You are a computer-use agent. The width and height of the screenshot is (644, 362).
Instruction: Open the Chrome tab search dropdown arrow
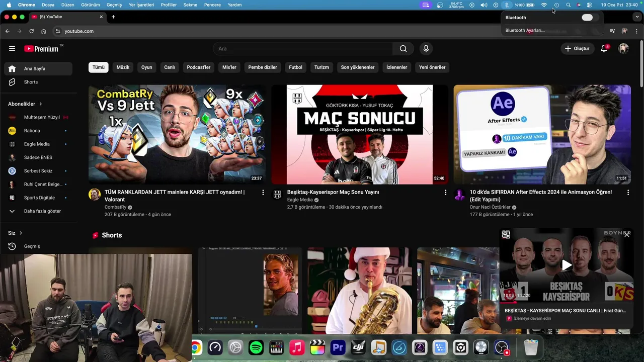tap(637, 17)
